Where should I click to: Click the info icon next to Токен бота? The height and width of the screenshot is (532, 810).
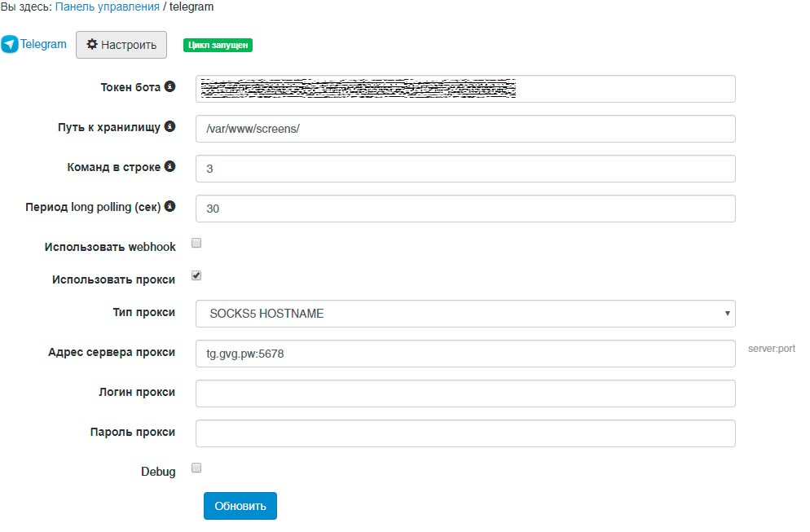(169, 86)
